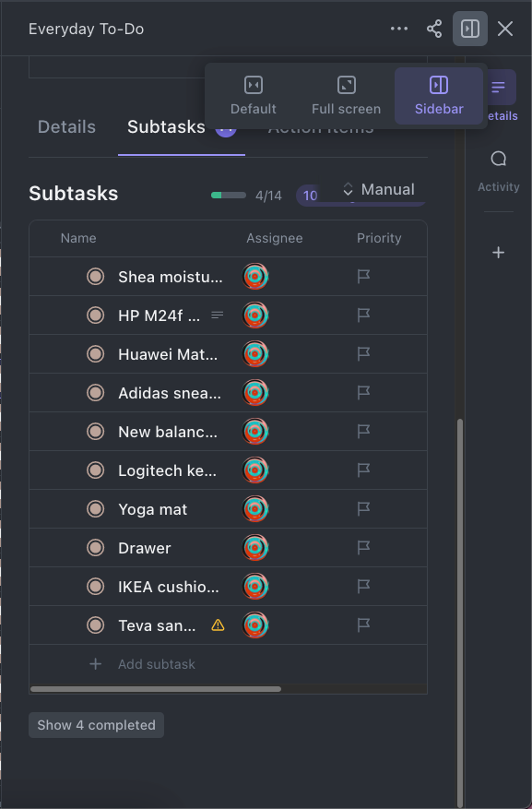Open the three-dot more options menu

[399, 29]
